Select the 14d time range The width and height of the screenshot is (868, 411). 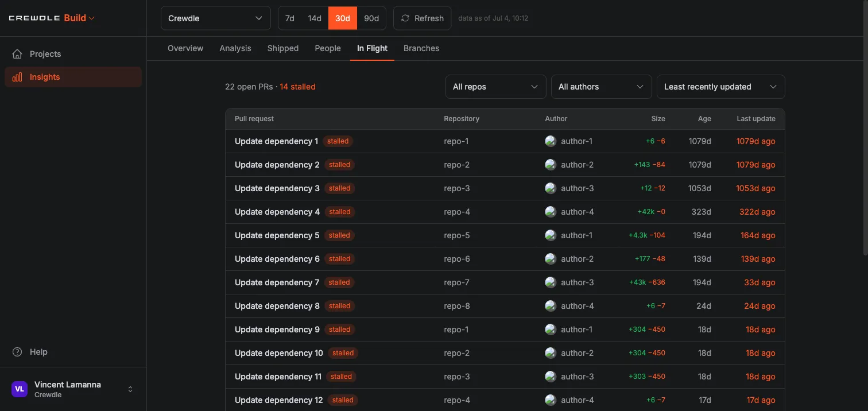315,18
